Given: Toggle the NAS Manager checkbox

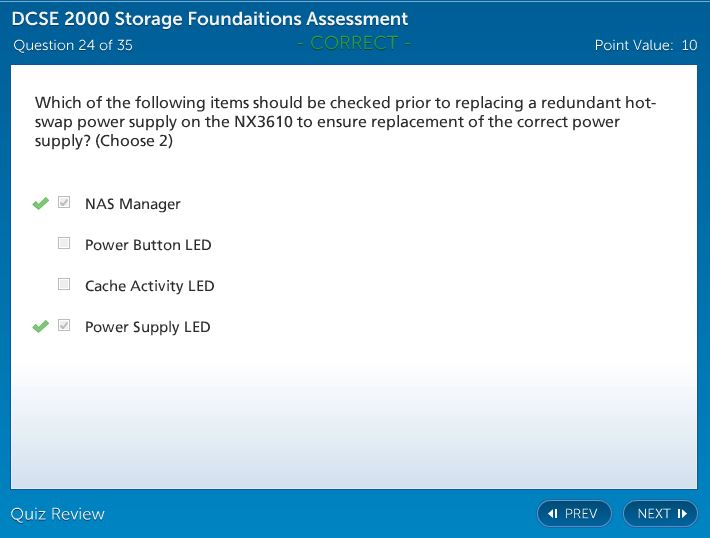Looking at the screenshot, I should click(64, 203).
